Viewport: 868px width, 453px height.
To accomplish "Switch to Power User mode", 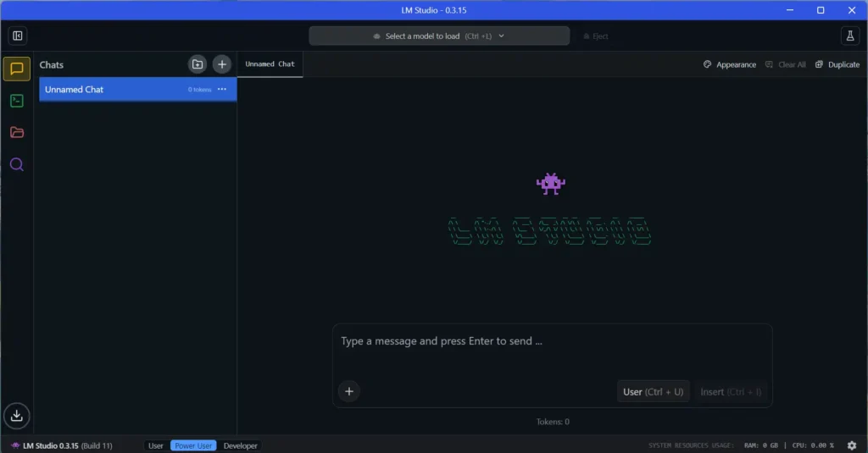I will point(193,446).
